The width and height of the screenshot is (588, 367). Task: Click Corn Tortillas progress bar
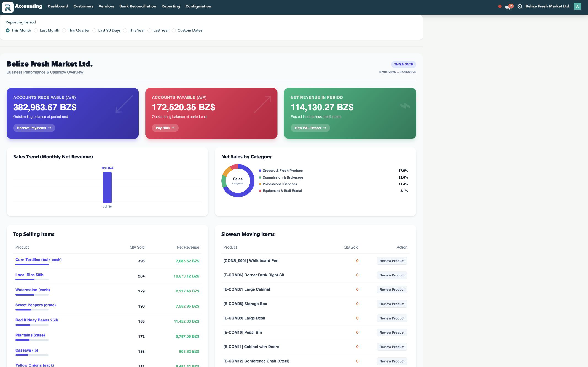32,265
